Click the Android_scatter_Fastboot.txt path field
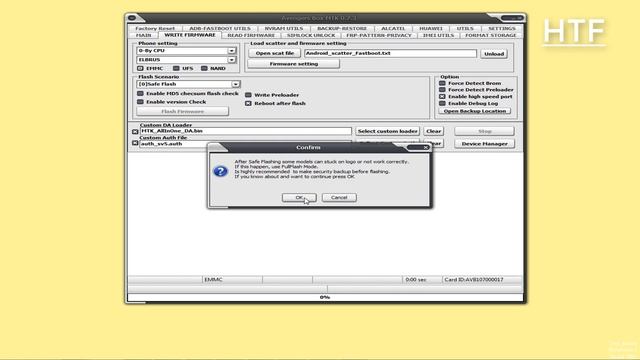Screen dimensions: 640x360 pyautogui.click(x=390, y=53)
